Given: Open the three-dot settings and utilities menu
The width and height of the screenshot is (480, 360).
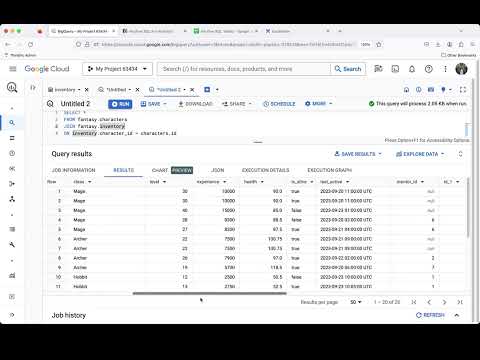Looking at the screenshot, I should coord(445,69).
